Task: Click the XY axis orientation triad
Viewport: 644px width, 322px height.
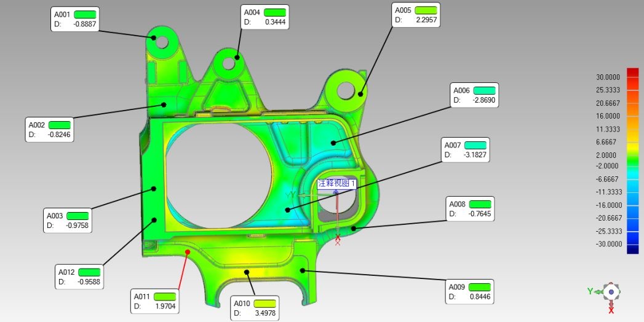Action: point(608,293)
